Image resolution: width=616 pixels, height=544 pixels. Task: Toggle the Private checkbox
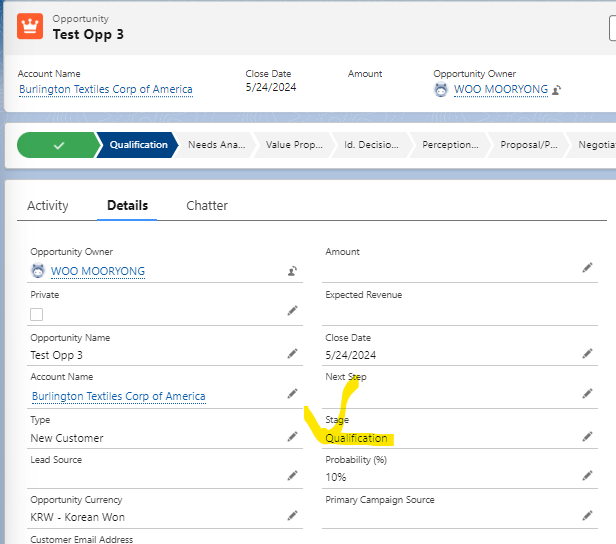tap(37, 314)
